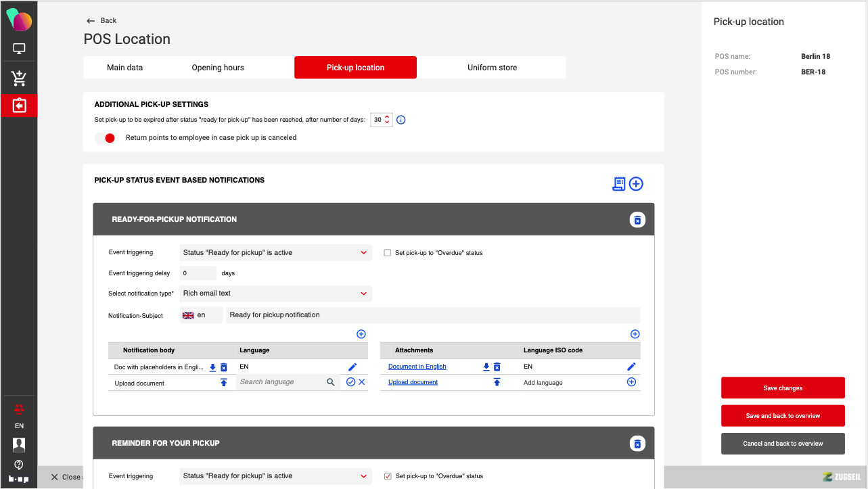Download the notification body document in English
The height and width of the screenshot is (489, 868).
212,367
